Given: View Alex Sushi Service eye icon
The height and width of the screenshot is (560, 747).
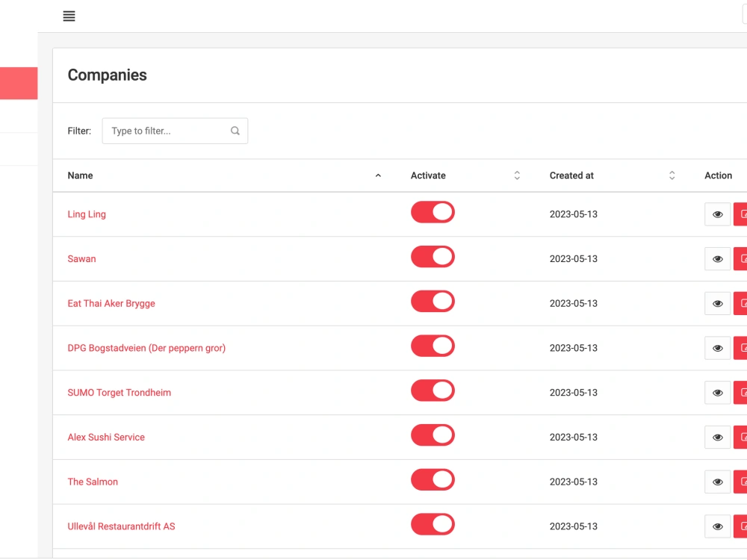Looking at the screenshot, I should (717, 437).
